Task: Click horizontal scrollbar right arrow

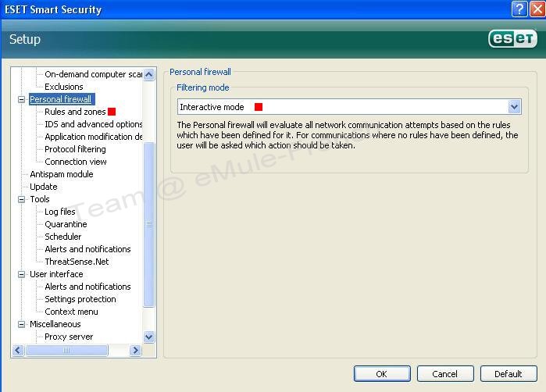Action: (x=135, y=351)
